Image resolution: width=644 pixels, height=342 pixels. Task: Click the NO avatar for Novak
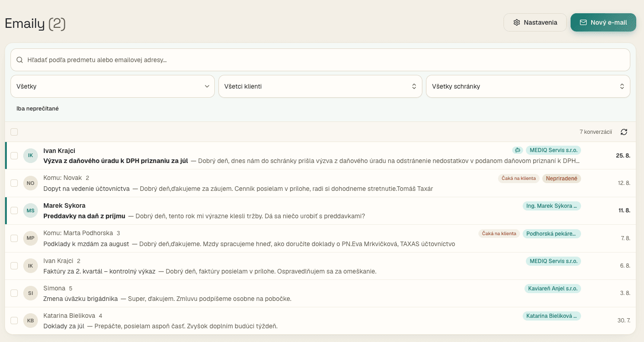coord(30,183)
